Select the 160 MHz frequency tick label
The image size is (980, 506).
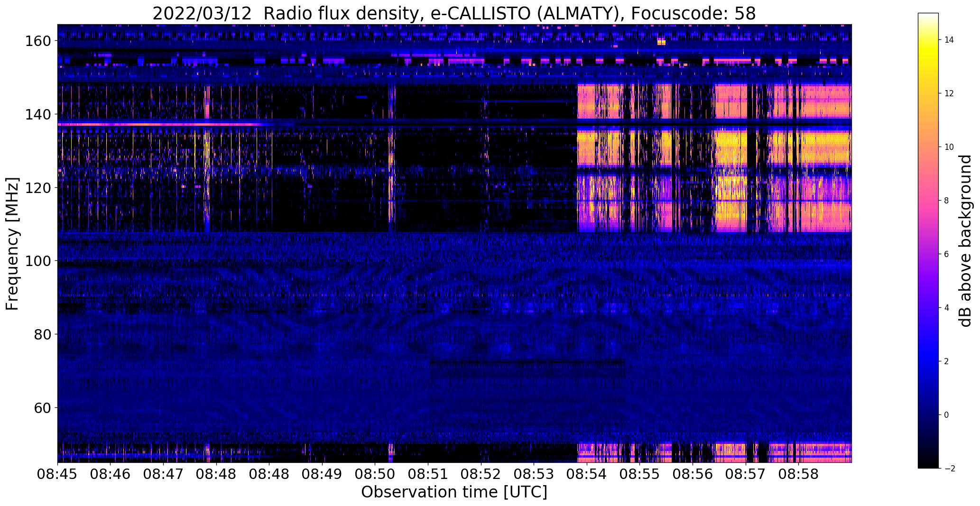click(x=37, y=41)
